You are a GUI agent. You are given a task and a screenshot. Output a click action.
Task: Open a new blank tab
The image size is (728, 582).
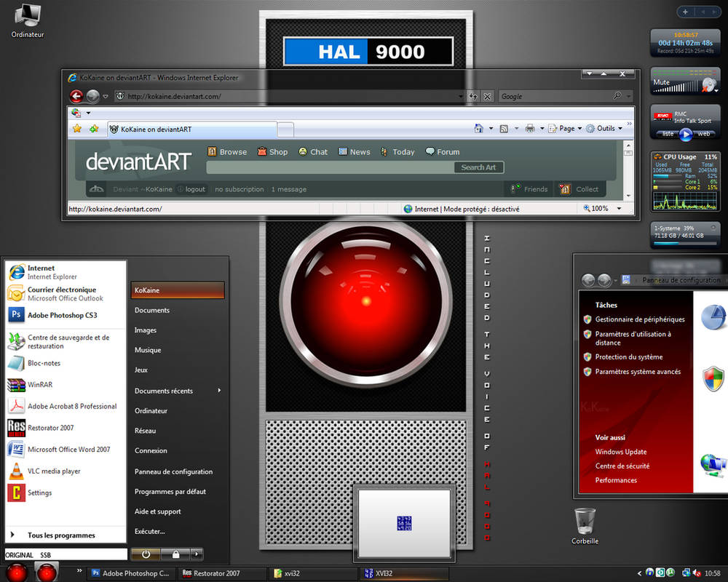pyautogui.click(x=285, y=130)
